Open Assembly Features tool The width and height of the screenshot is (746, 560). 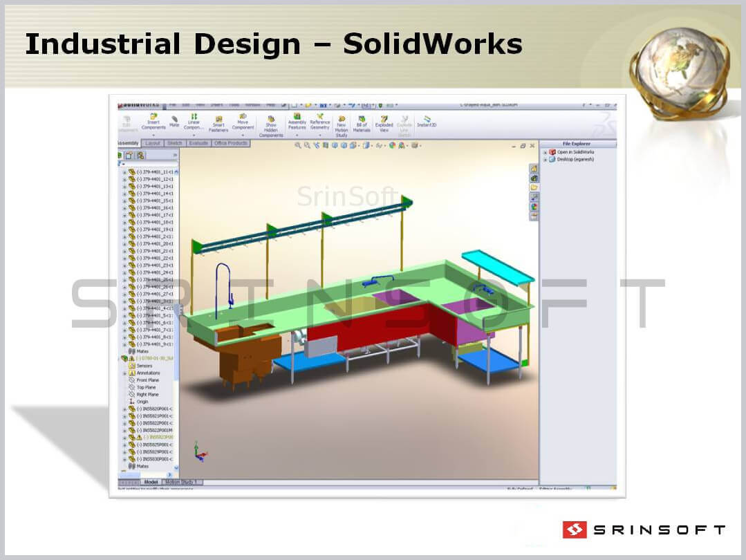pyautogui.click(x=297, y=122)
